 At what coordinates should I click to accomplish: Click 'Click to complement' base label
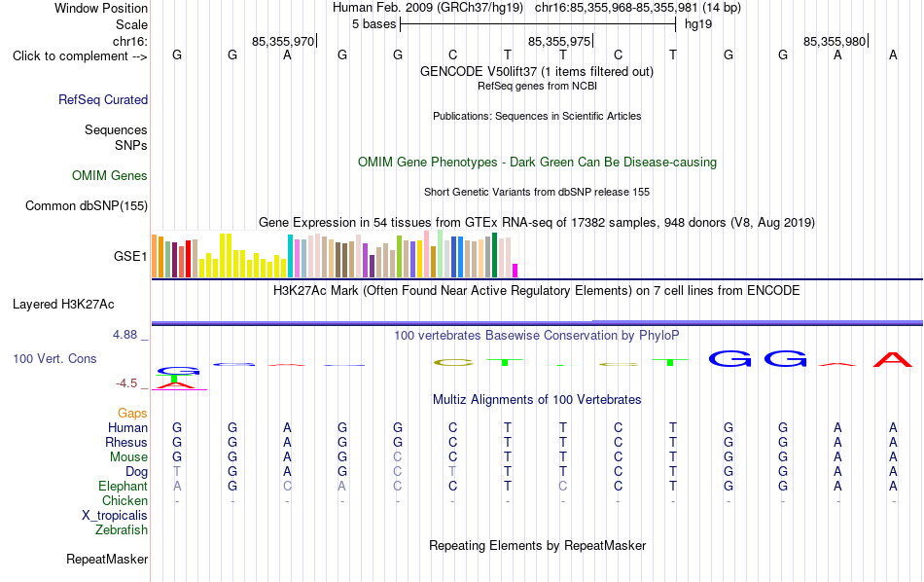(x=80, y=56)
